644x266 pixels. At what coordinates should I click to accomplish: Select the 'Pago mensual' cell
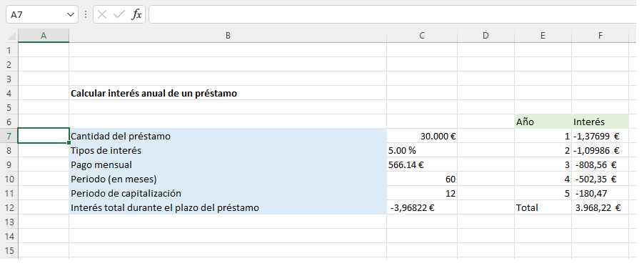[228, 164]
